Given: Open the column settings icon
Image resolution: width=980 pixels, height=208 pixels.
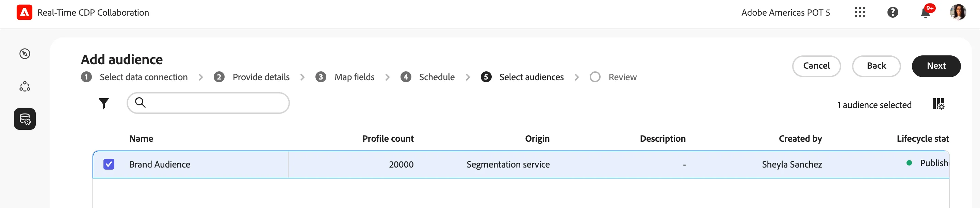Looking at the screenshot, I should (938, 104).
